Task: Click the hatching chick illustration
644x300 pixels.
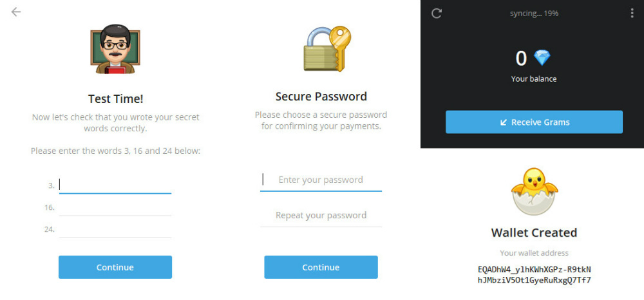Action: (x=535, y=192)
